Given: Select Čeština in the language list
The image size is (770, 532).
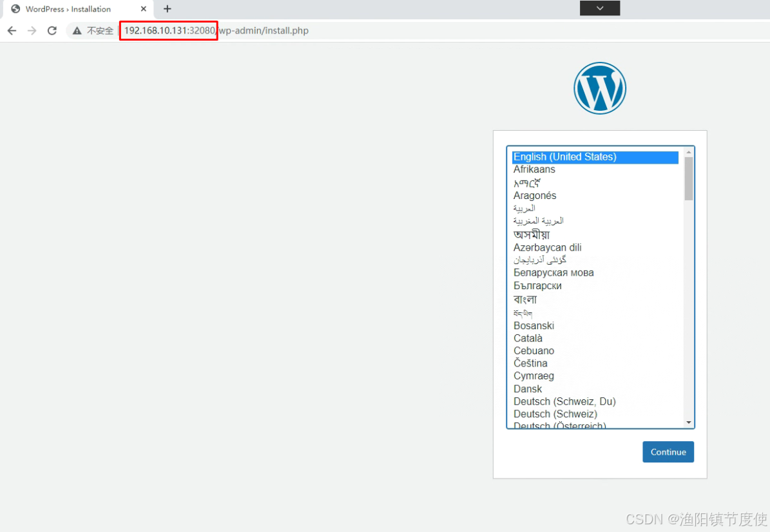Looking at the screenshot, I should click(x=595, y=363).
